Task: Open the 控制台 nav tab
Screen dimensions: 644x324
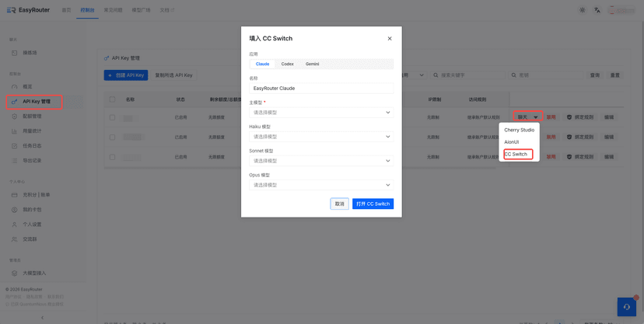Action: click(87, 10)
